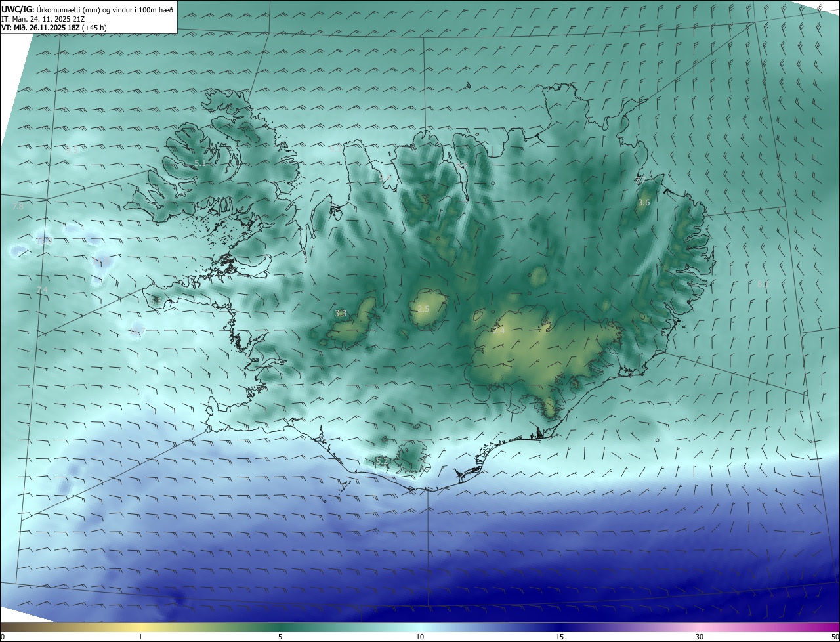This screenshot has width=840, height=642.
Task: Click the map value 7.8 near the western edge
Action: pyautogui.click(x=18, y=206)
